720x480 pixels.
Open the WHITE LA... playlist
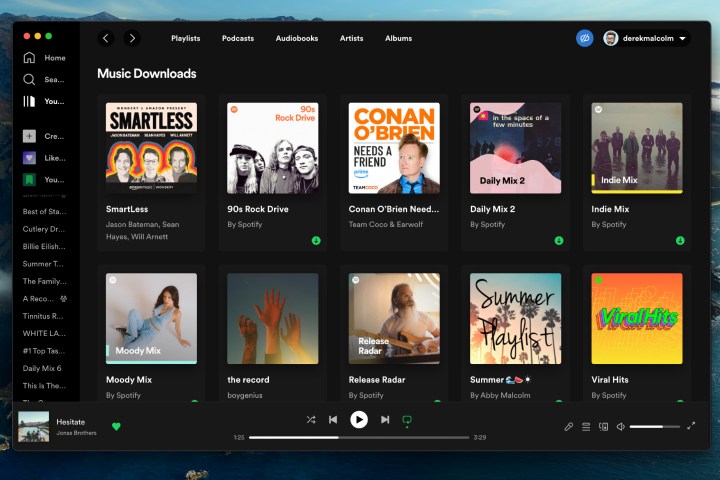pyautogui.click(x=44, y=333)
